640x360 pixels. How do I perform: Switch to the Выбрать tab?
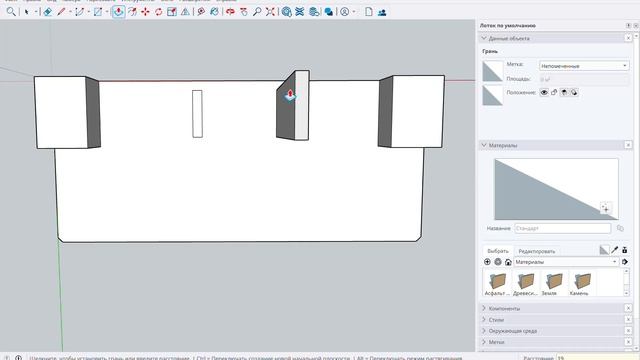pos(498,251)
